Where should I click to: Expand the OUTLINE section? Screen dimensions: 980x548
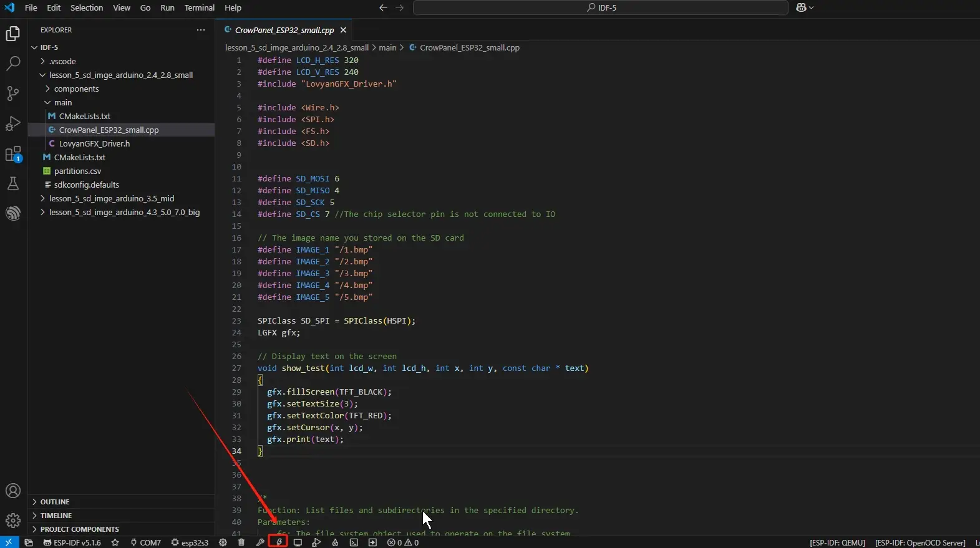55,502
